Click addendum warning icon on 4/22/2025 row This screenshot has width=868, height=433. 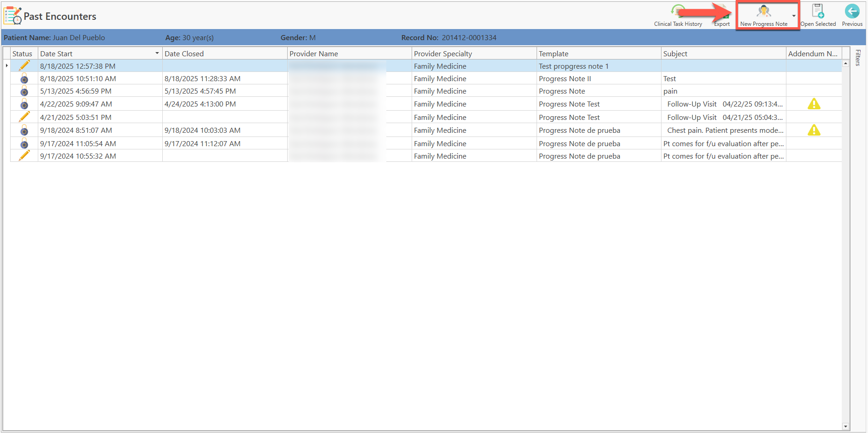point(814,104)
